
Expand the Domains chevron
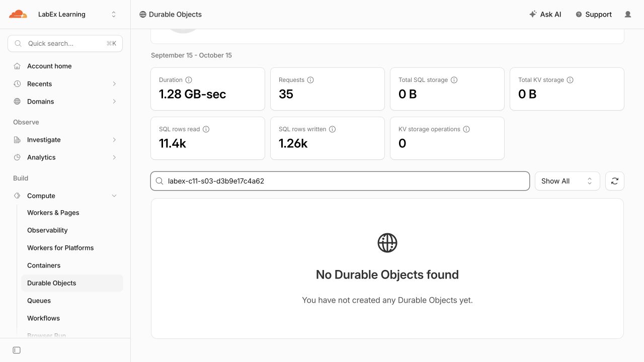(114, 101)
